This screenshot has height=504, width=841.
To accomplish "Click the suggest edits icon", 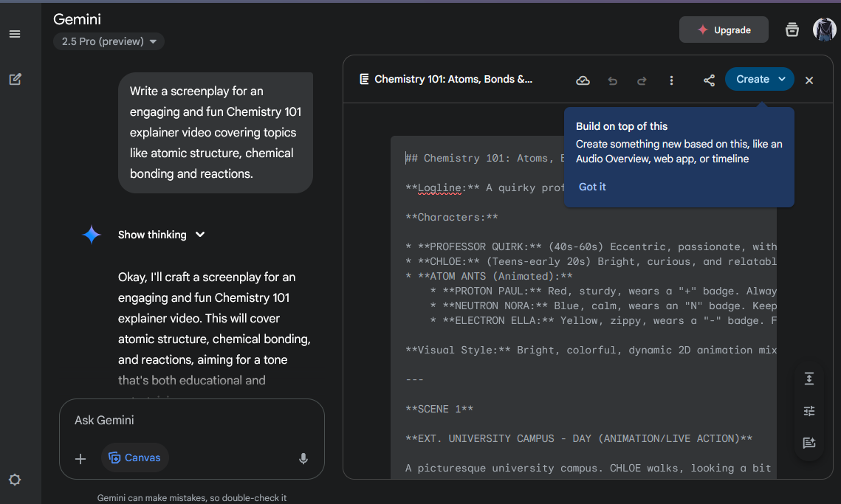I will coord(809,442).
